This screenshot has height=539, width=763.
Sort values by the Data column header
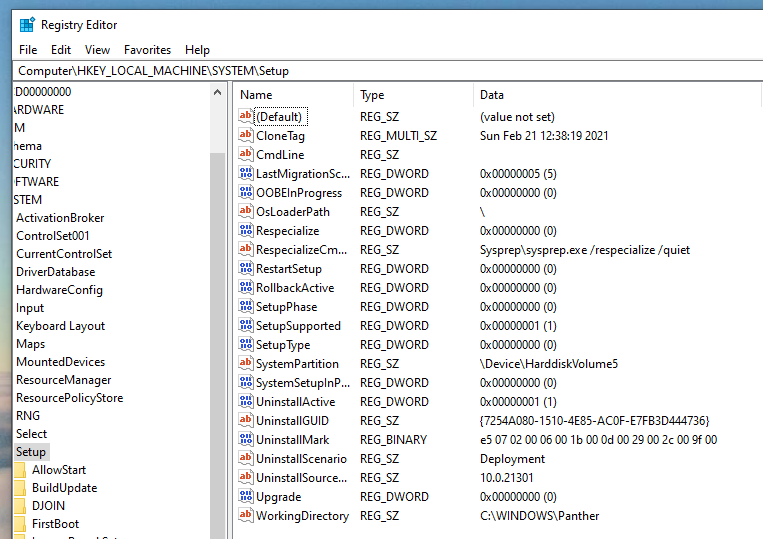tap(617, 95)
